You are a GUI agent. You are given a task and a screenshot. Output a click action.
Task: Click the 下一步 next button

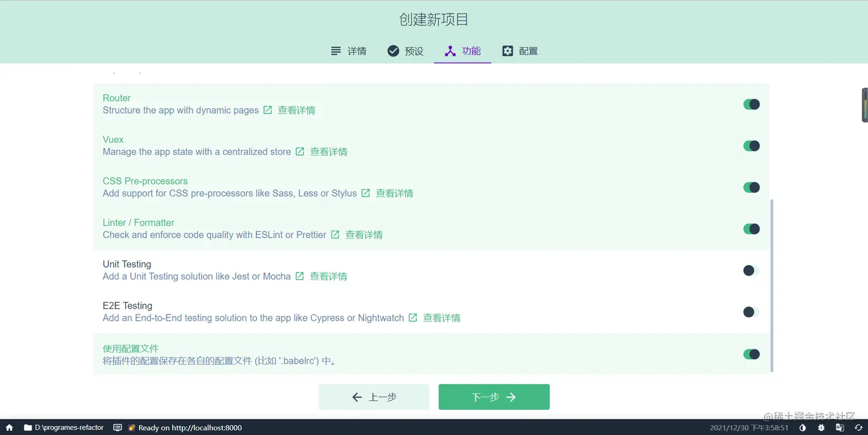(x=494, y=397)
